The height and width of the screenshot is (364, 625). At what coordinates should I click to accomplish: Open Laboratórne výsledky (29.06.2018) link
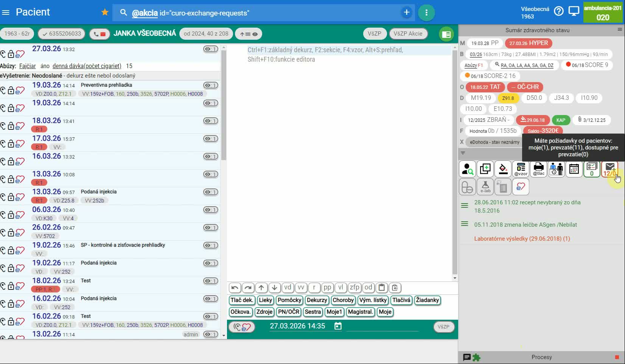(522, 239)
